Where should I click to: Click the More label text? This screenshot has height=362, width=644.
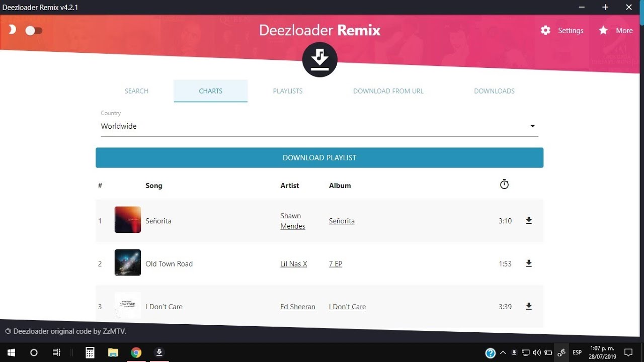click(624, 30)
